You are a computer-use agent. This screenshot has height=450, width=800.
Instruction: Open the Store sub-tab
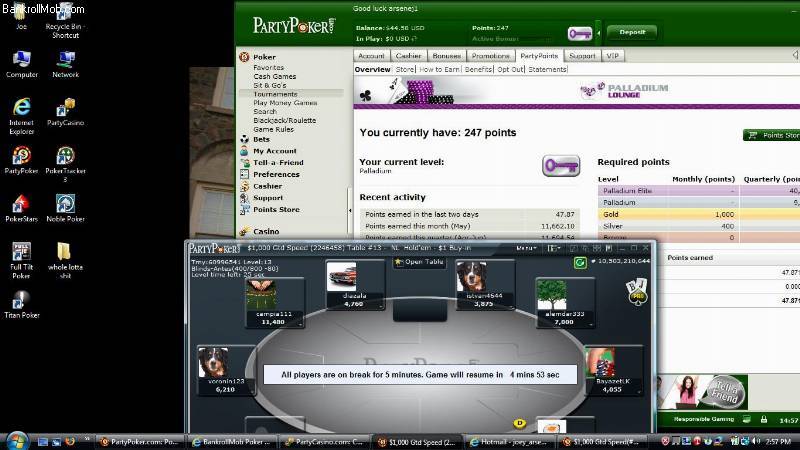pos(405,69)
